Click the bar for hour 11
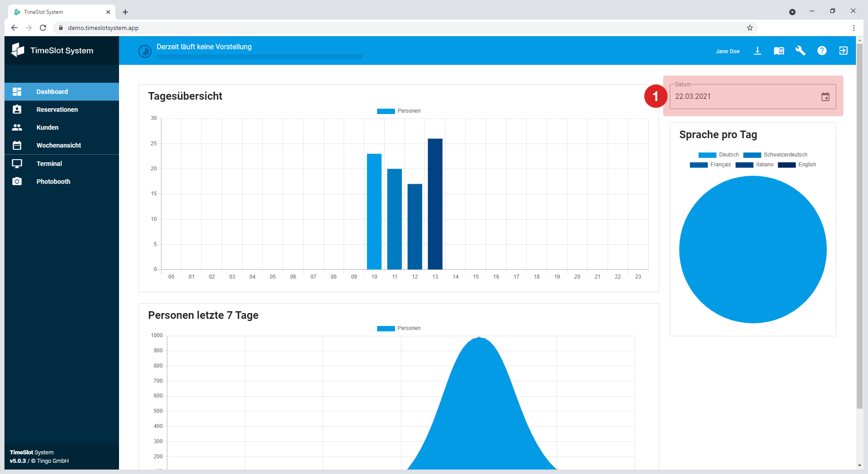 tap(395, 219)
